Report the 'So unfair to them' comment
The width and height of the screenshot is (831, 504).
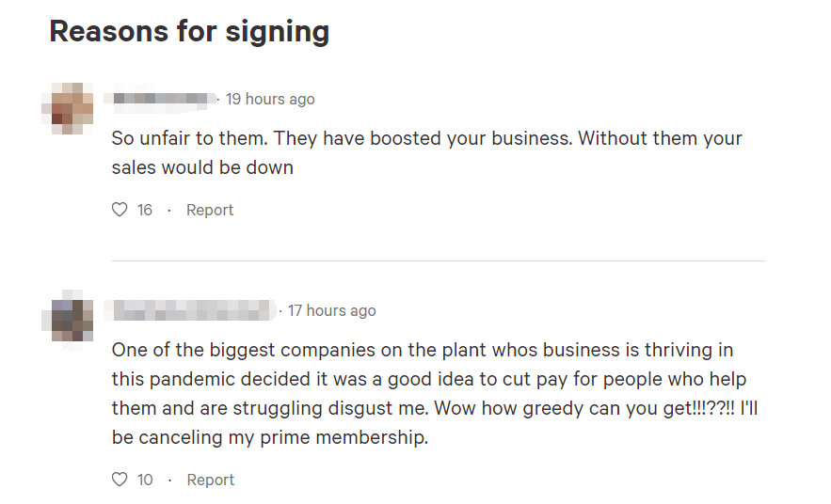[x=210, y=210]
